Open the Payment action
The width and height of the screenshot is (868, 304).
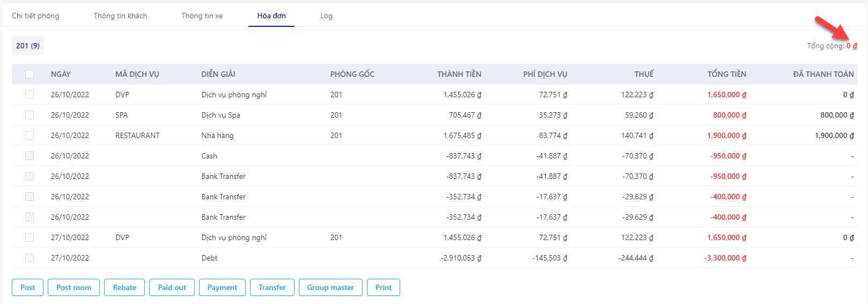(x=222, y=287)
